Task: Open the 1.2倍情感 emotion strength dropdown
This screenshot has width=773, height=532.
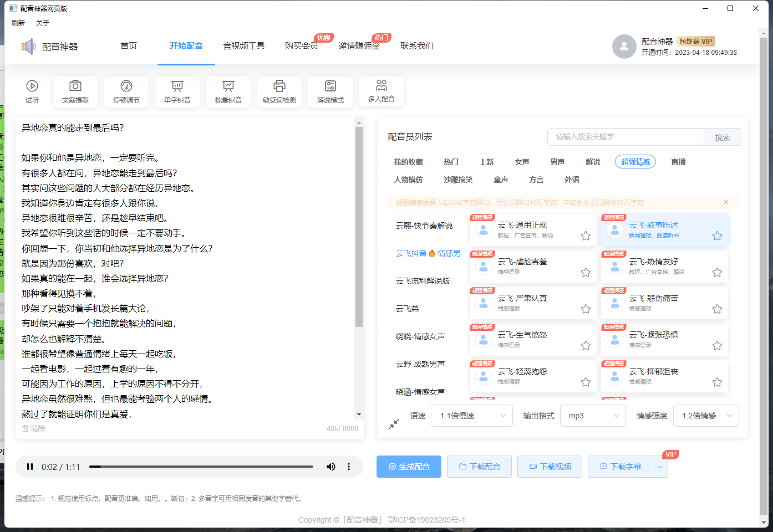Action: tap(705, 415)
